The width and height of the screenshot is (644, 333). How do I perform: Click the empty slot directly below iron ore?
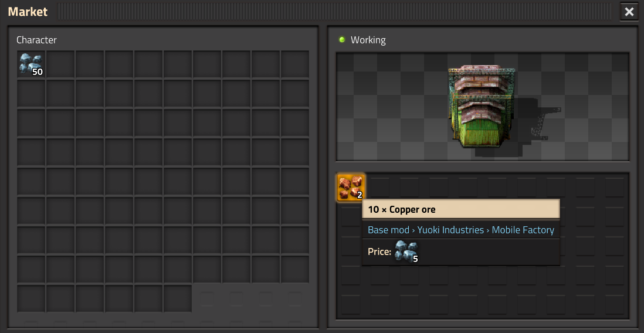pyautogui.click(x=31, y=94)
